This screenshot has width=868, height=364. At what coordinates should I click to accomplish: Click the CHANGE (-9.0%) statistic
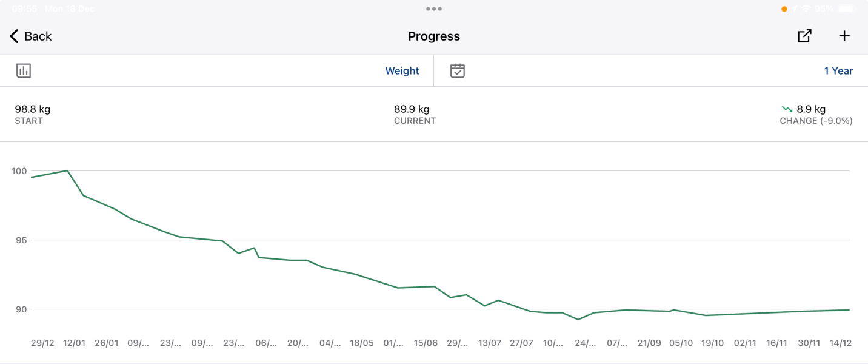pos(816,120)
